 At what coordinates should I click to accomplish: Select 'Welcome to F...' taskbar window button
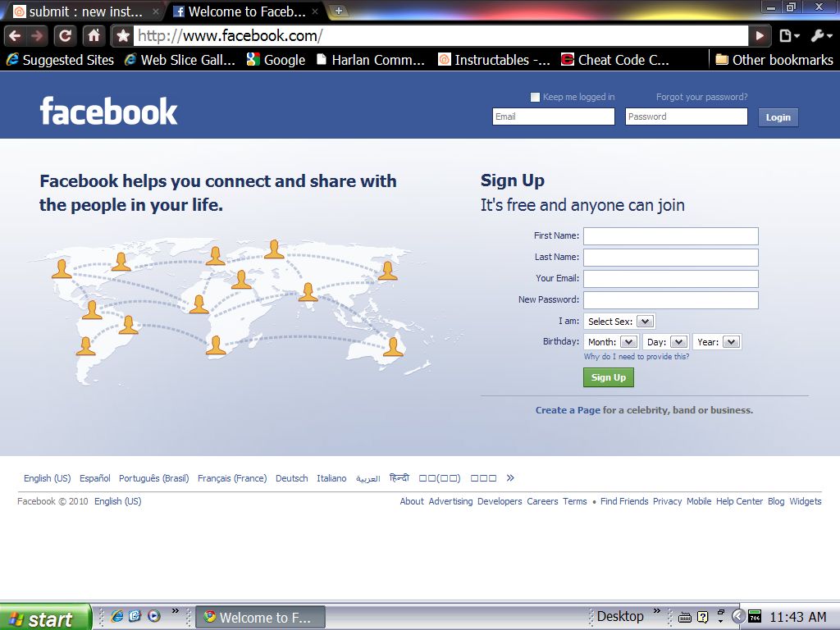(260, 617)
